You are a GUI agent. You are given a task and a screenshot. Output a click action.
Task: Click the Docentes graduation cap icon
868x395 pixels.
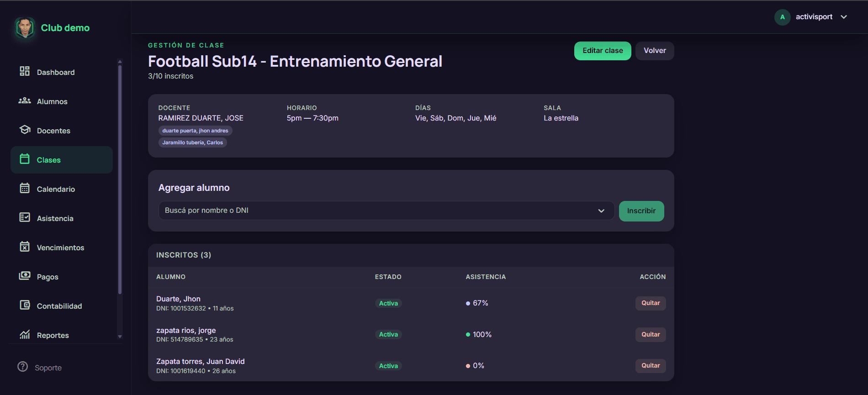pyautogui.click(x=25, y=130)
